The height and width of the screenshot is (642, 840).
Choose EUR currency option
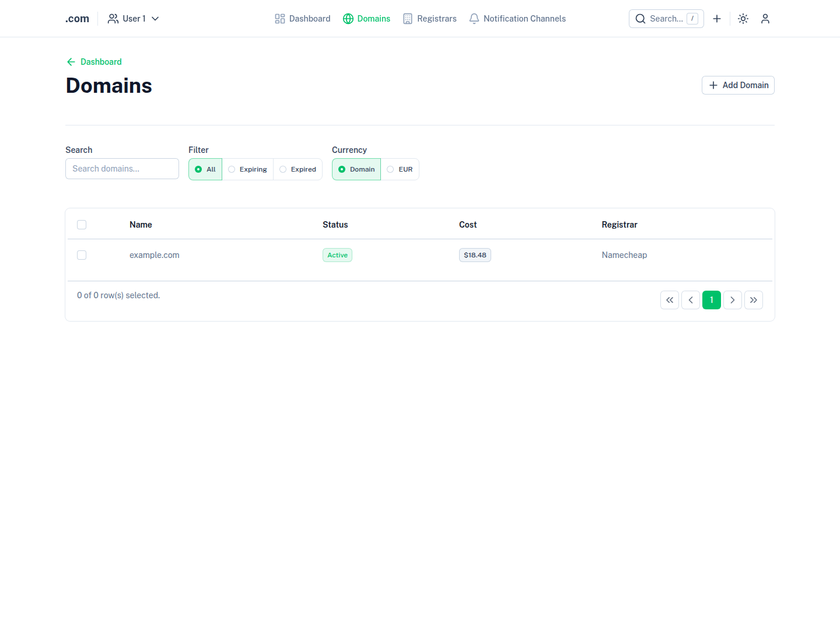pos(400,169)
